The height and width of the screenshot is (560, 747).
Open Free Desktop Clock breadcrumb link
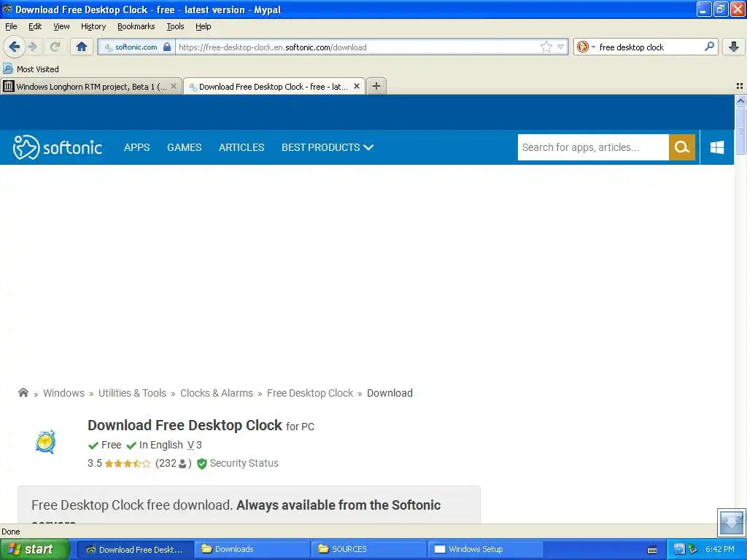pyautogui.click(x=310, y=393)
